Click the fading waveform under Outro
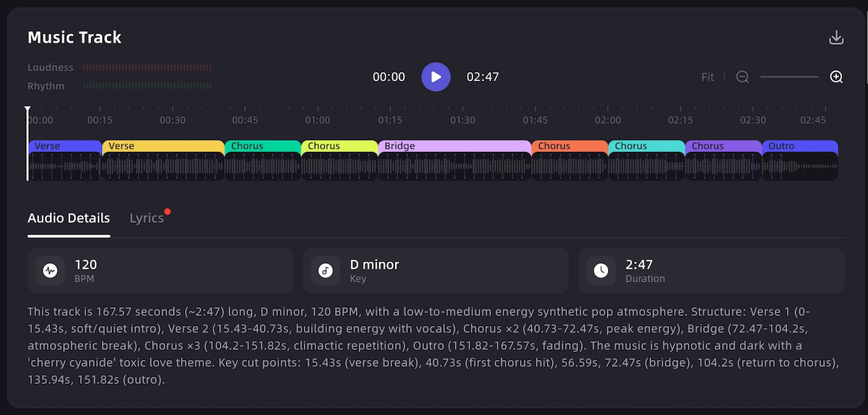The image size is (868, 415). pyautogui.click(x=800, y=166)
